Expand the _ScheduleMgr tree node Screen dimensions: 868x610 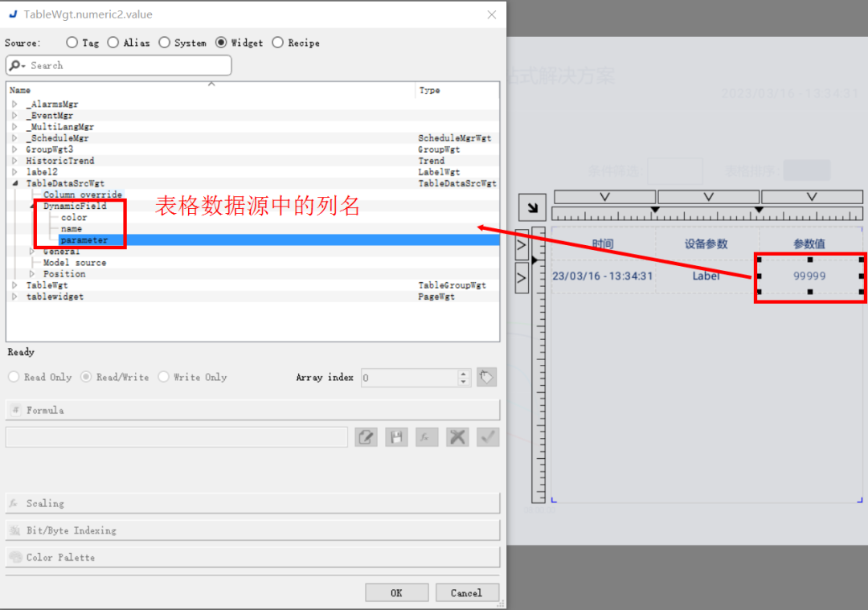pos(15,137)
